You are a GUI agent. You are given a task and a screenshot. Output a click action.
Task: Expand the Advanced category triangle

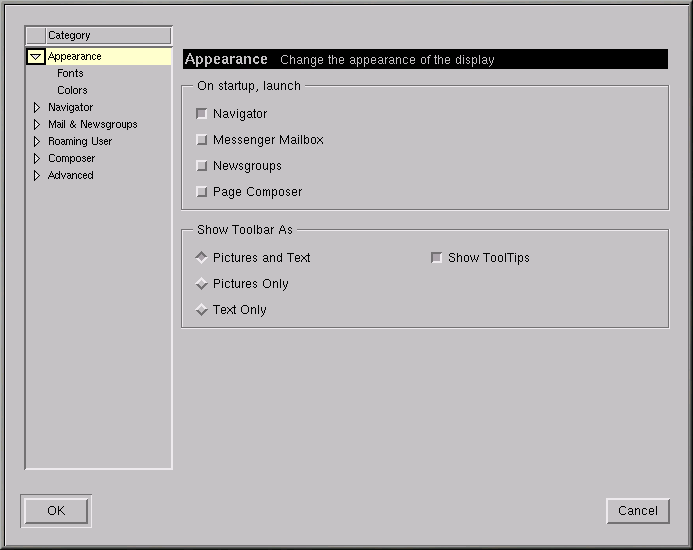coord(37,175)
